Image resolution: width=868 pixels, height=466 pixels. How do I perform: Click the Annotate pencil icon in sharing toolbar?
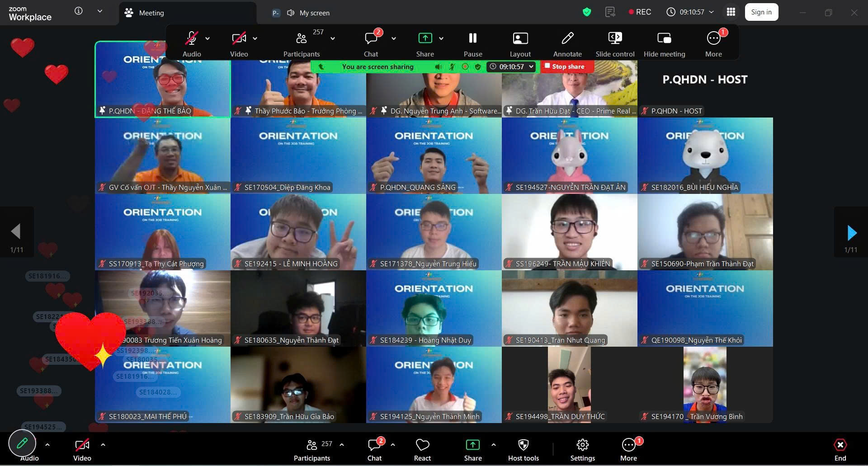[567, 39]
